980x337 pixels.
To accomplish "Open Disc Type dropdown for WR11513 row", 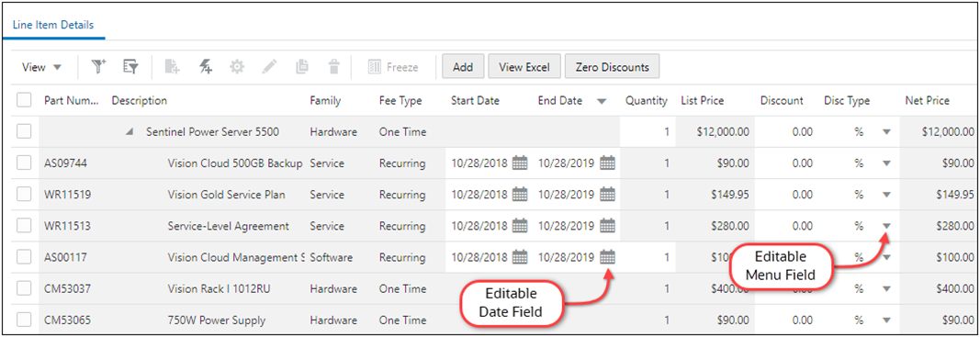I will (885, 226).
